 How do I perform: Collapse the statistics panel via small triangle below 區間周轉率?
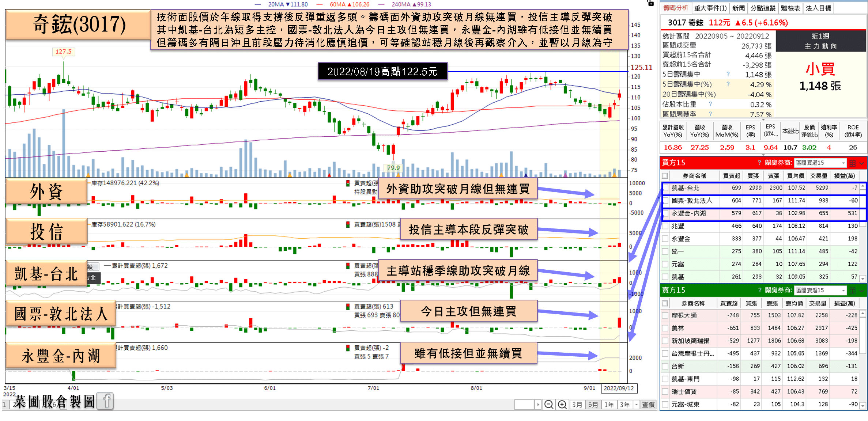tap(763, 119)
